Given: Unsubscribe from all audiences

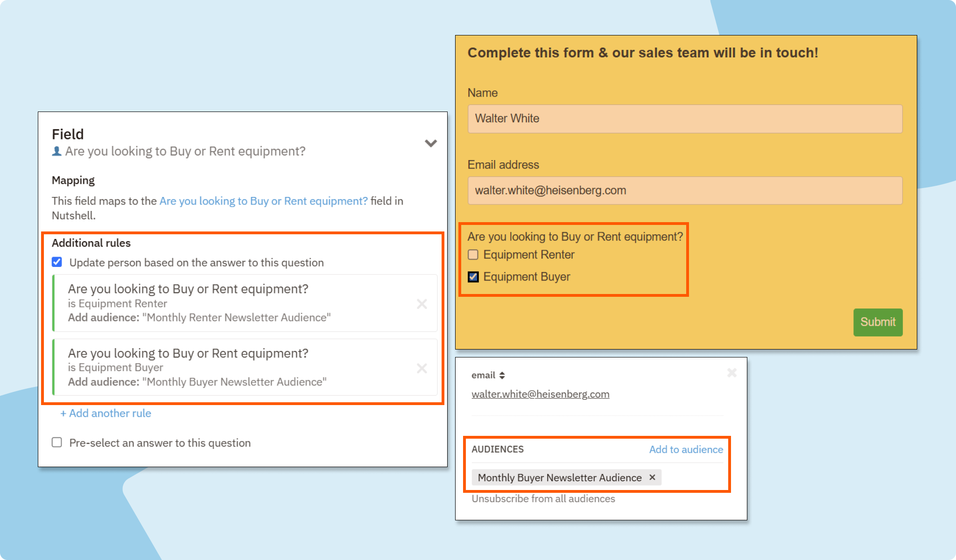Looking at the screenshot, I should click(543, 498).
